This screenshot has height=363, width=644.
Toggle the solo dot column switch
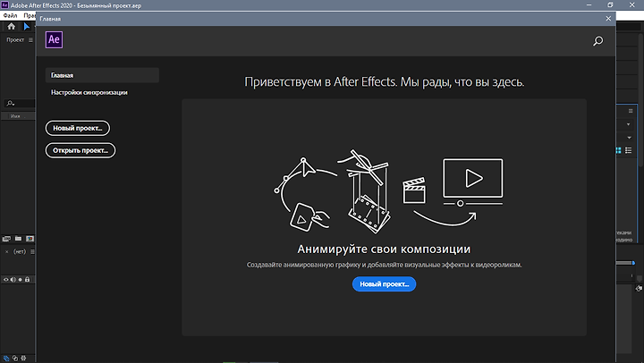20,279
